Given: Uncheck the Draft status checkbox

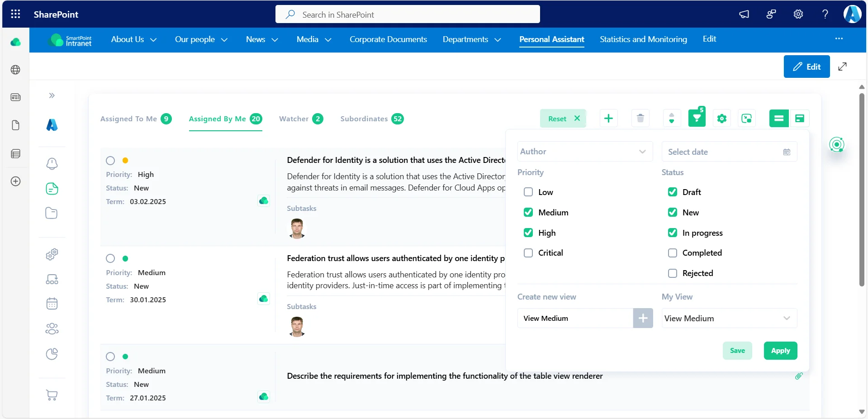Looking at the screenshot, I should tap(673, 192).
